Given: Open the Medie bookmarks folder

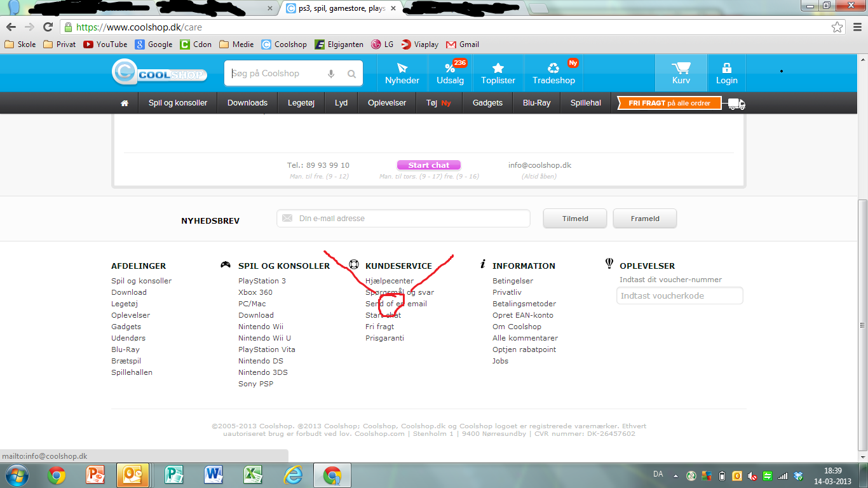Looking at the screenshot, I should click(236, 44).
